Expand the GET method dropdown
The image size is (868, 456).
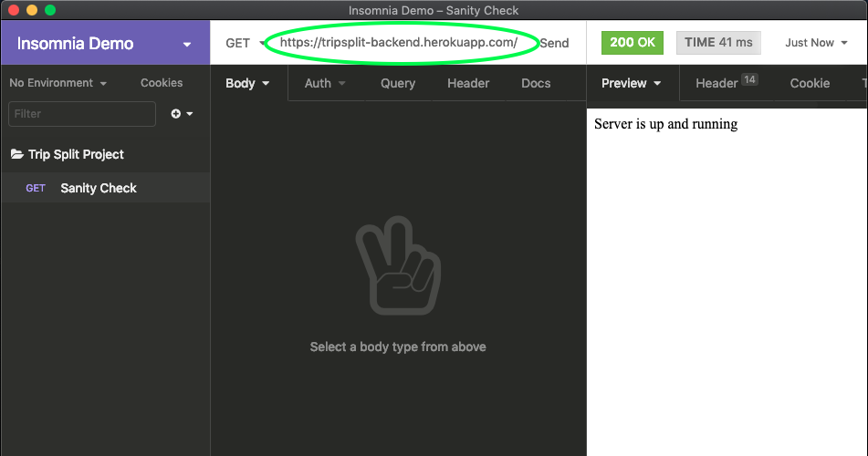[244, 43]
